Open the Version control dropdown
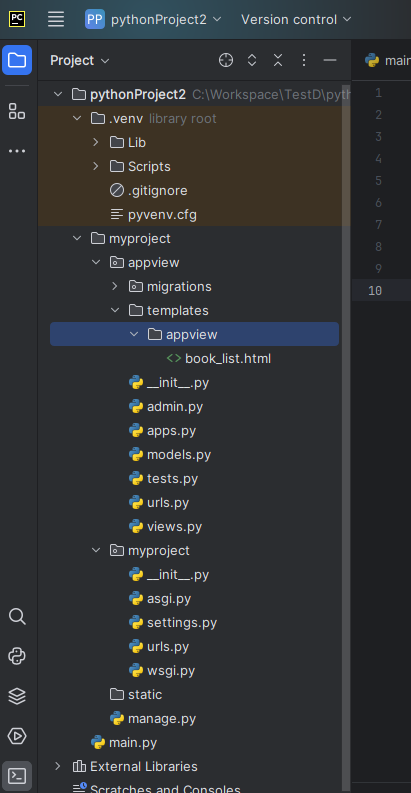Screen dimensions: 411x793 click(296, 19)
